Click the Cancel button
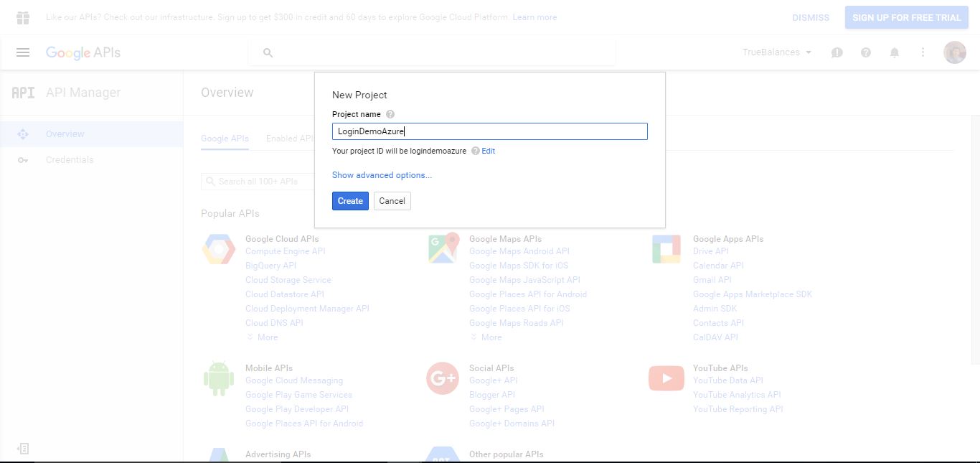Viewport: 980px width, 463px height. click(392, 201)
